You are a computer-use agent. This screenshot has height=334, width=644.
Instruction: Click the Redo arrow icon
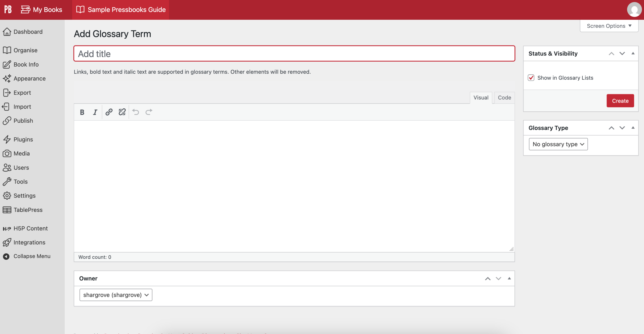149,112
